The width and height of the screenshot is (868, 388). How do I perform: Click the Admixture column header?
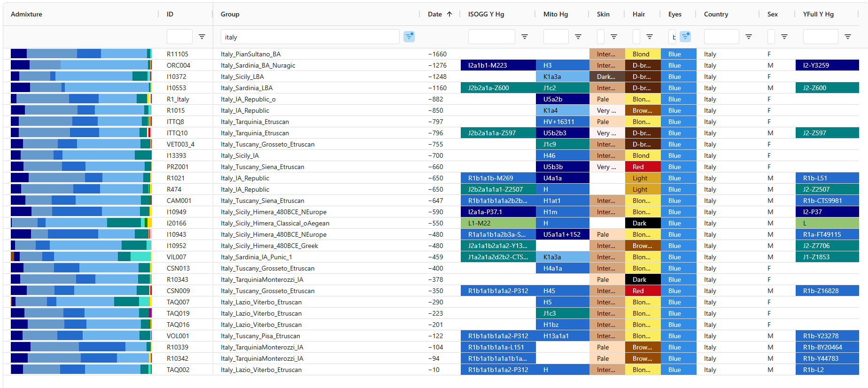tap(27, 14)
